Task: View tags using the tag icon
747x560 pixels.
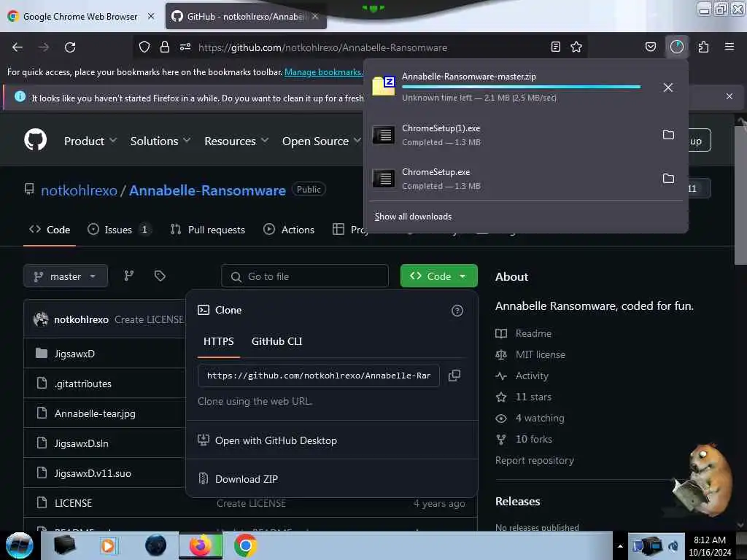Action: tap(160, 276)
